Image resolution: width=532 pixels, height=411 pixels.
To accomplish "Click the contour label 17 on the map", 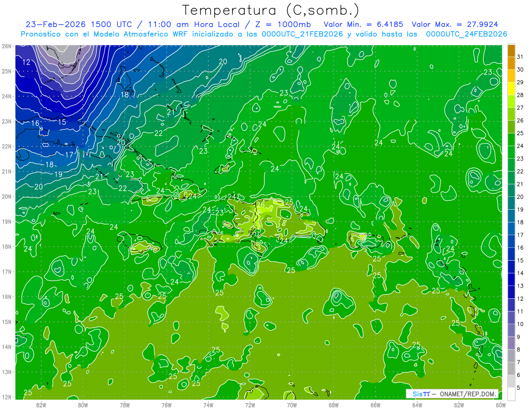I will click(69, 155).
